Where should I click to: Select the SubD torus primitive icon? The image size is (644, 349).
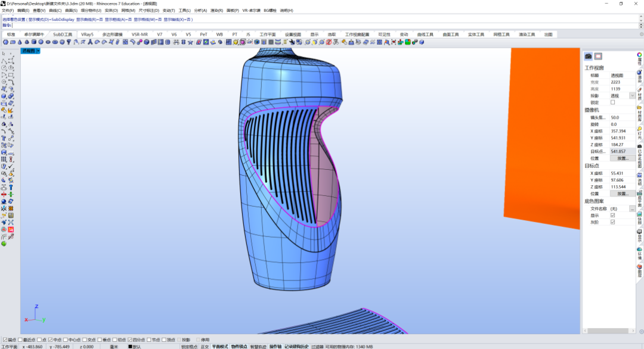click(x=55, y=42)
